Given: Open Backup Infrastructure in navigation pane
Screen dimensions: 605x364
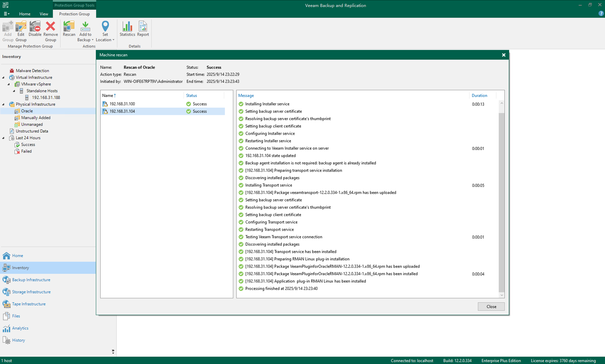Looking at the screenshot, I should coord(31,280).
